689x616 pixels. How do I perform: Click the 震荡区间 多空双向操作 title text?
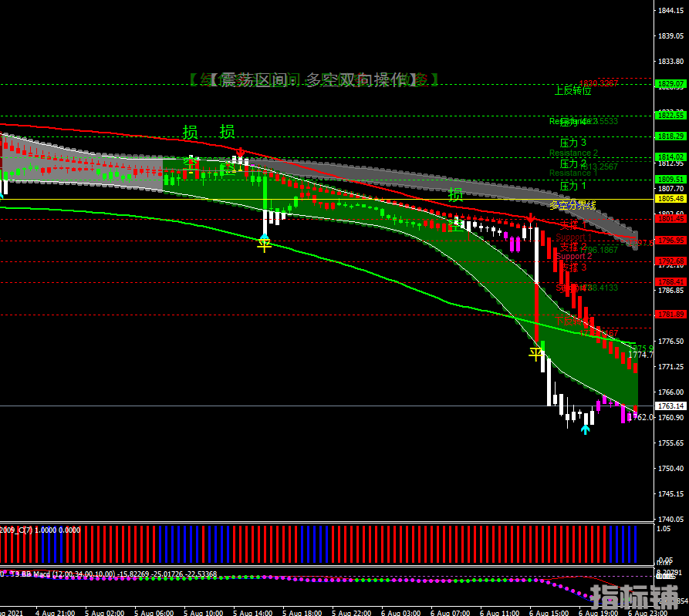pyautogui.click(x=312, y=79)
